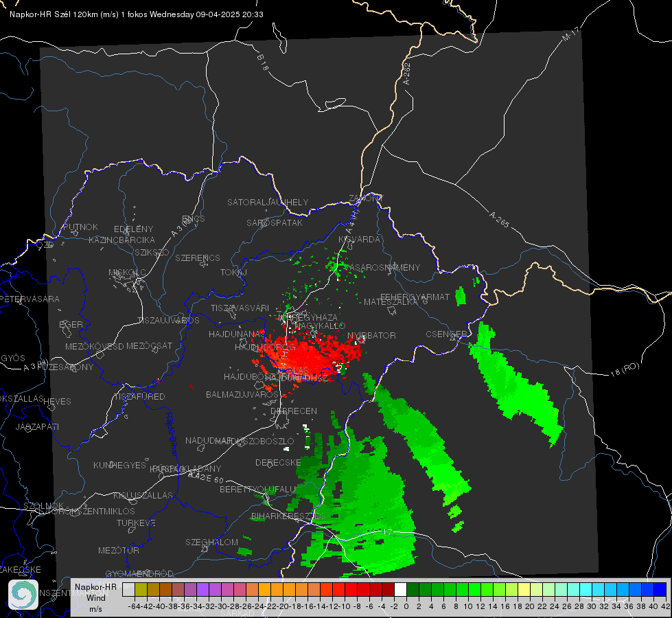This screenshot has width=672, height=618.
Task: Click the KAZINCBARCIKA city label
Action: coord(121,240)
